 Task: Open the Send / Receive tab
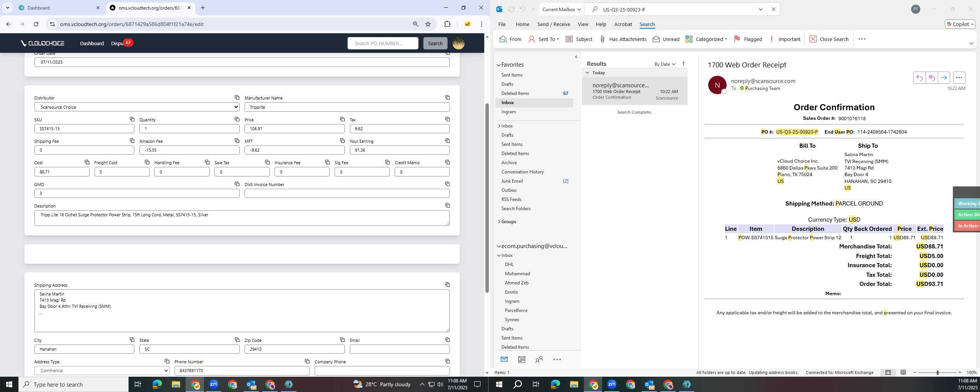point(554,24)
